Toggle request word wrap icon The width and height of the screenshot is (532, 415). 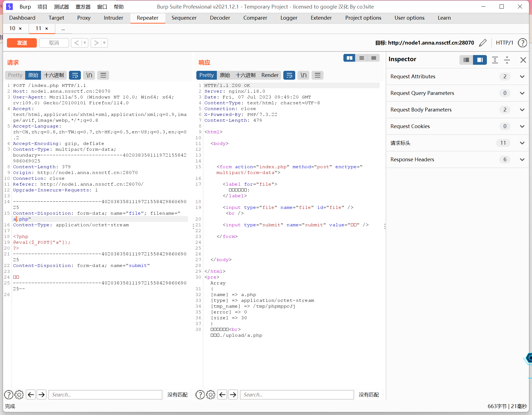pyautogui.click(x=75, y=75)
